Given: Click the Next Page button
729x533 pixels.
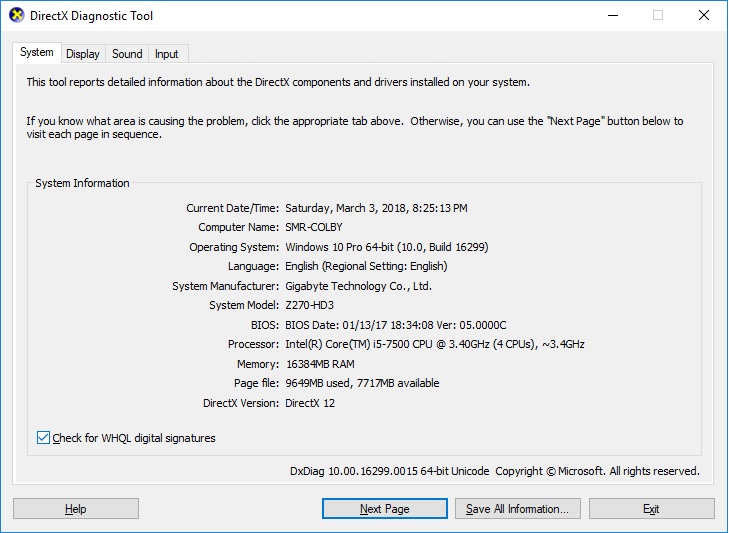Looking at the screenshot, I should (384, 509).
